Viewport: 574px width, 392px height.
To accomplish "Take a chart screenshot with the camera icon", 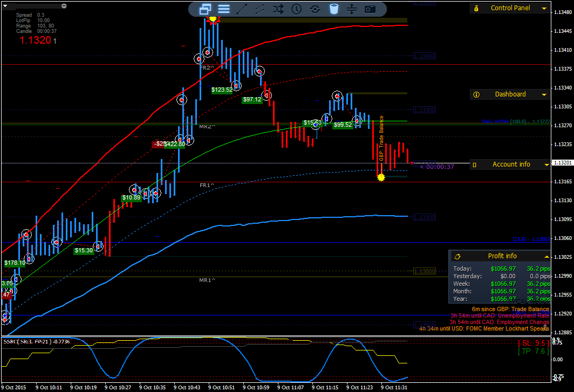I will pos(370,9).
